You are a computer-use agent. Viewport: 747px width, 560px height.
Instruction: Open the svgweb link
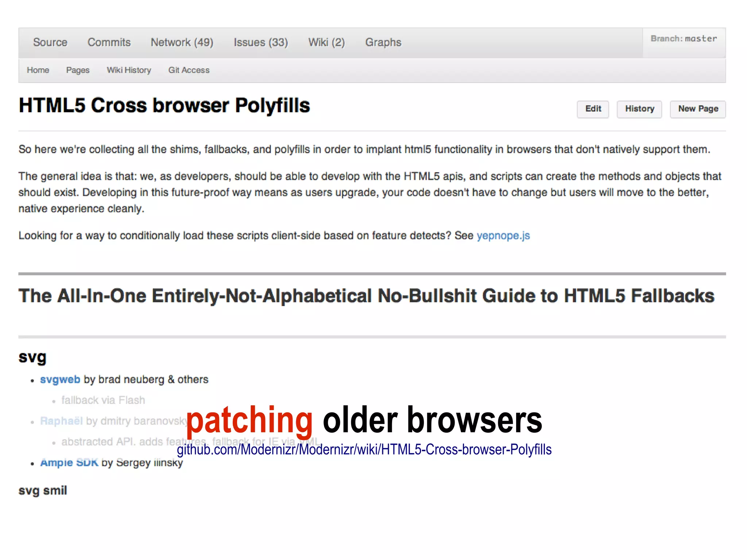[60, 379]
